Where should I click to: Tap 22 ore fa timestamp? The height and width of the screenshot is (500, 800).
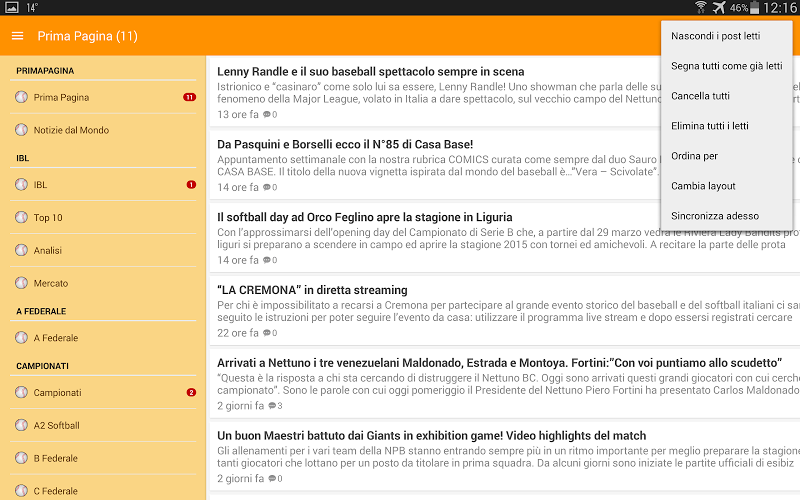[238, 333]
